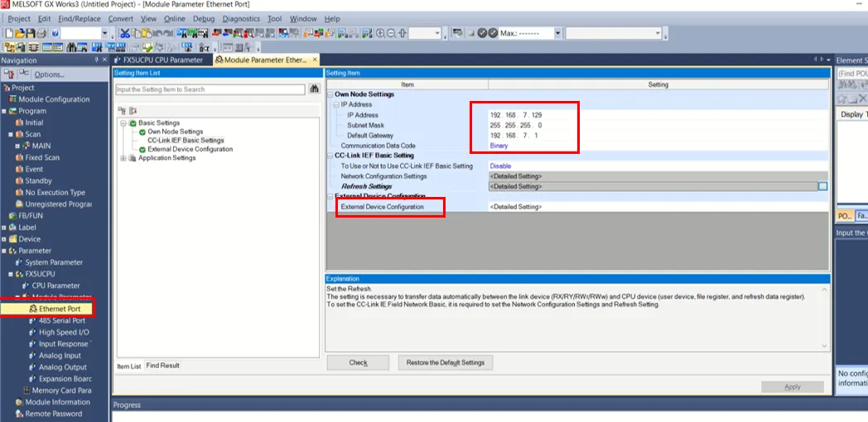The height and width of the screenshot is (422, 868).
Task: Expand the MAIN program node
Action: coord(17,146)
